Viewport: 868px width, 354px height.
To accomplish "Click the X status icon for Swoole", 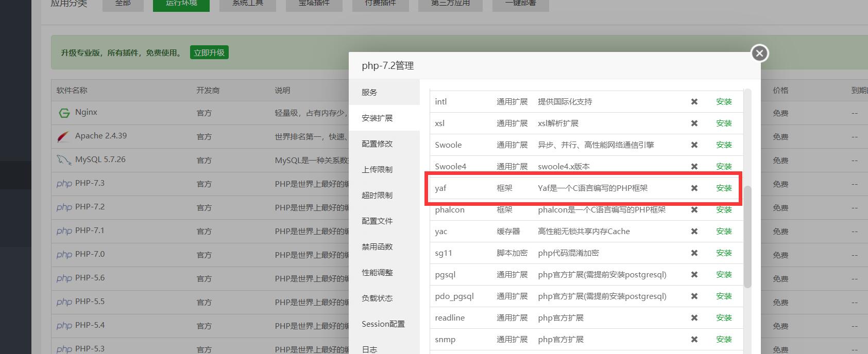I will click(694, 145).
